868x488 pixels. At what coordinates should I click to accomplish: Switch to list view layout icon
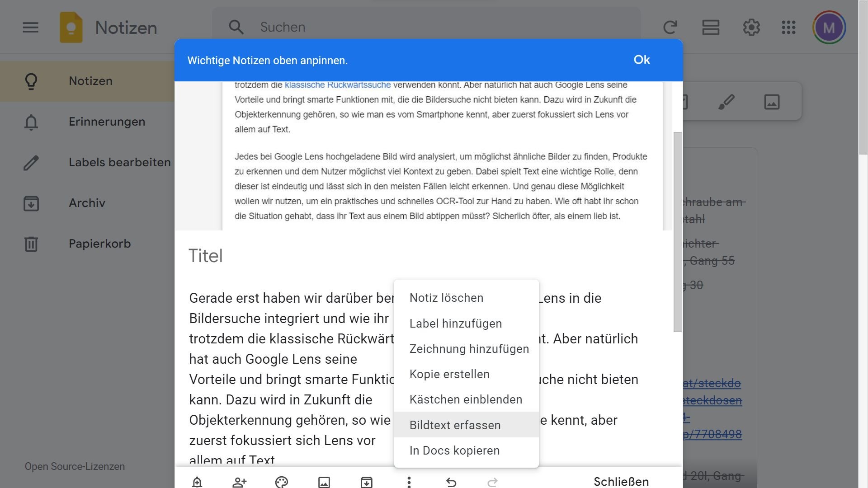pos(711,28)
